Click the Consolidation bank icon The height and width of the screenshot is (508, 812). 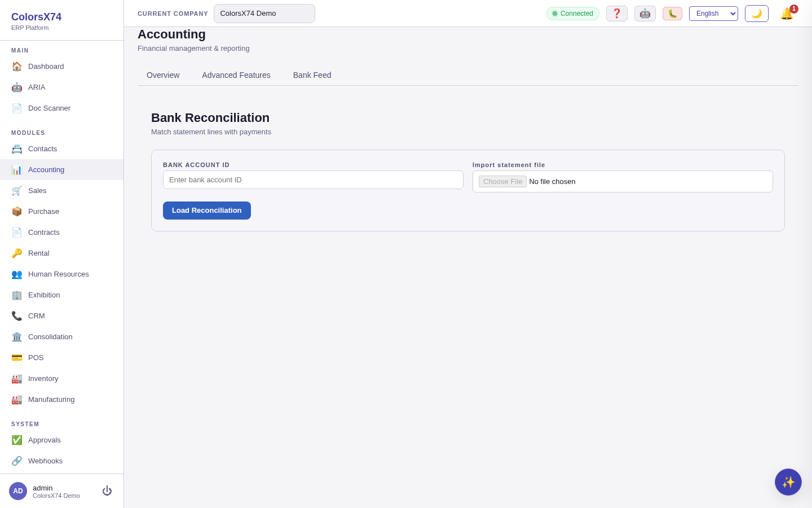17,336
